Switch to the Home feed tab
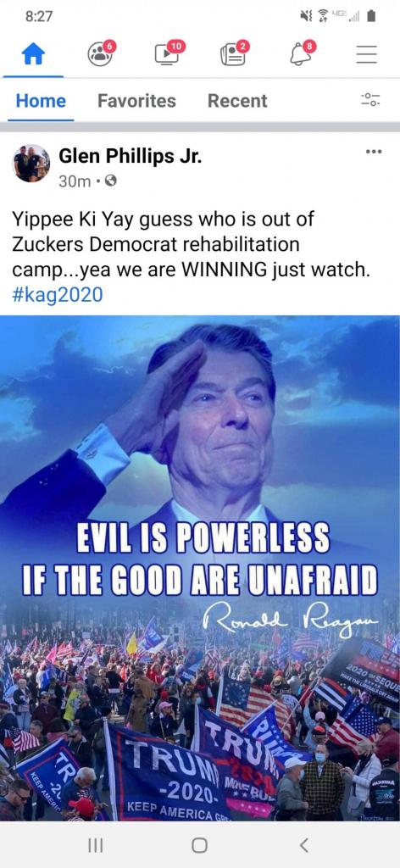 [x=41, y=101]
